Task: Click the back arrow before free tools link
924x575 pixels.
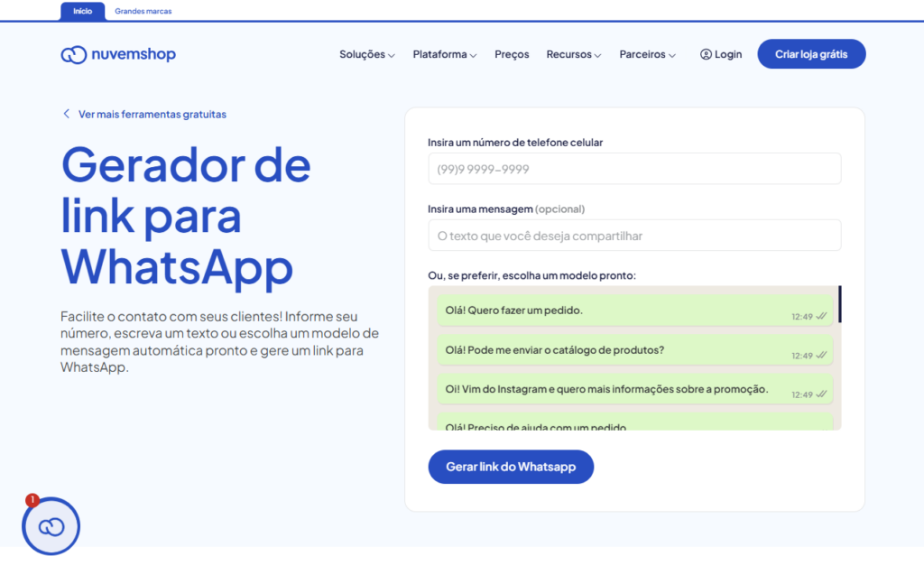Action: pyautogui.click(x=66, y=115)
